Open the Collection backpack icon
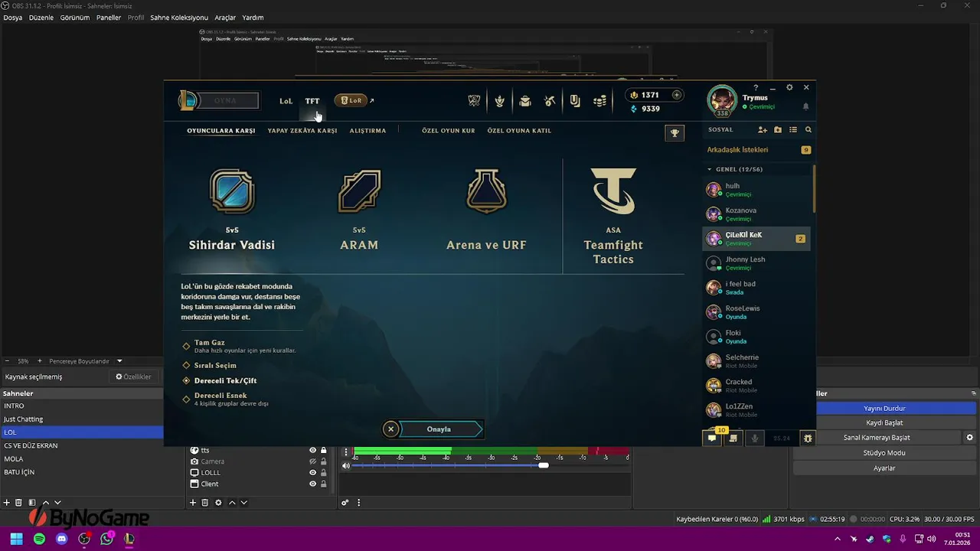Image resolution: width=980 pixels, height=551 pixels. click(x=525, y=101)
